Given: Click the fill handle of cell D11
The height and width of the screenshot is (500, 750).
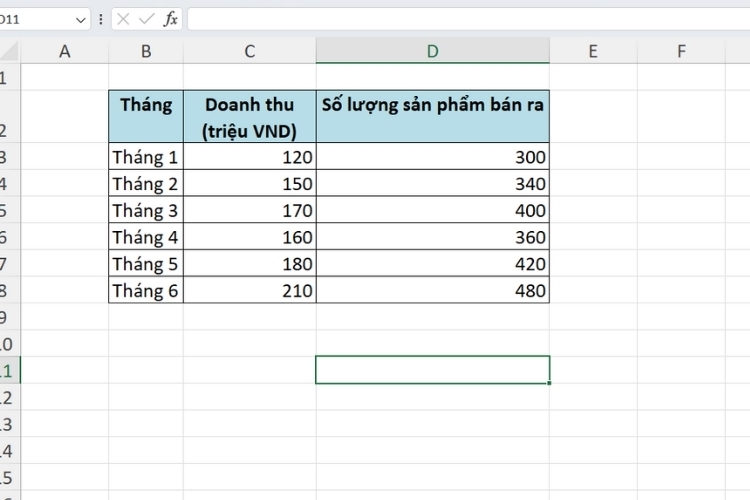Looking at the screenshot, I should point(549,383).
